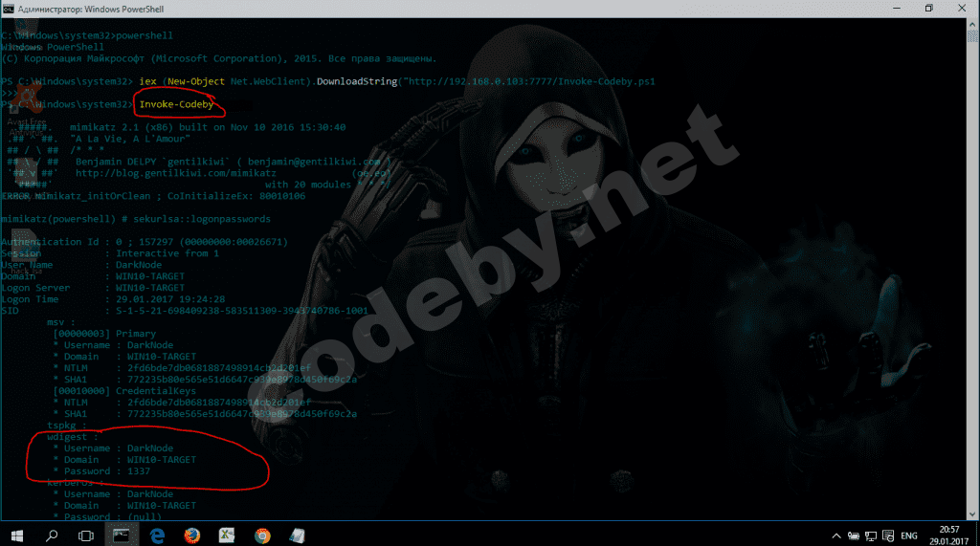The image size is (980, 546).
Task: Open the notepad-style taskbar icon
Action: pyautogui.click(x=297, y=535)
